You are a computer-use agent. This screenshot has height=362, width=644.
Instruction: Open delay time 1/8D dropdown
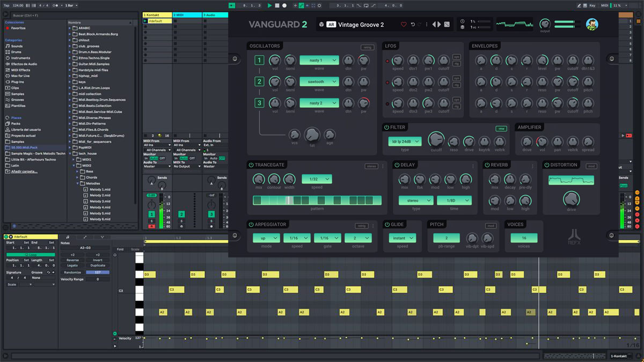454,201
